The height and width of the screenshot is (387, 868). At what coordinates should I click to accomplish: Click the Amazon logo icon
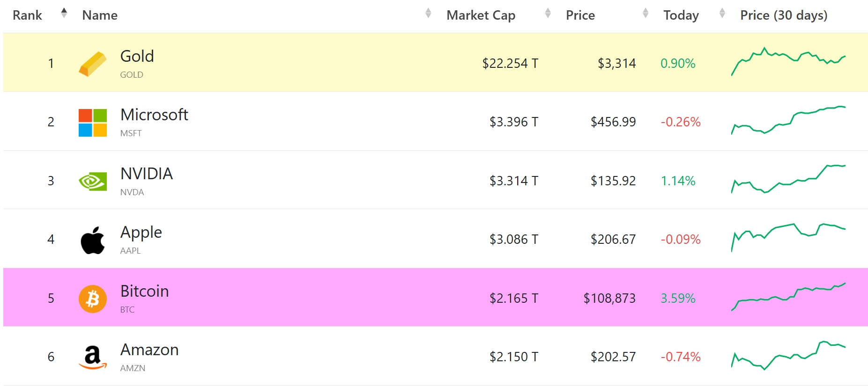[x=92, y=358]
